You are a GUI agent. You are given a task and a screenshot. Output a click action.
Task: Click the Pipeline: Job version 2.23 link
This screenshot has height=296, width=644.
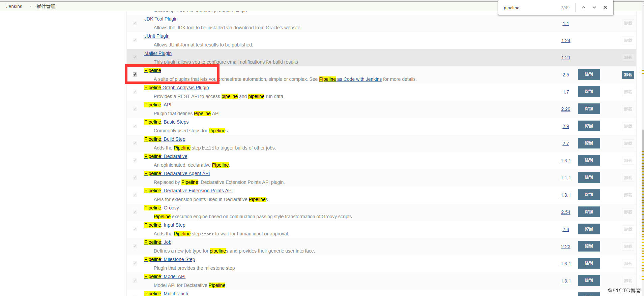pyautogui.click(x=566, y=246)
